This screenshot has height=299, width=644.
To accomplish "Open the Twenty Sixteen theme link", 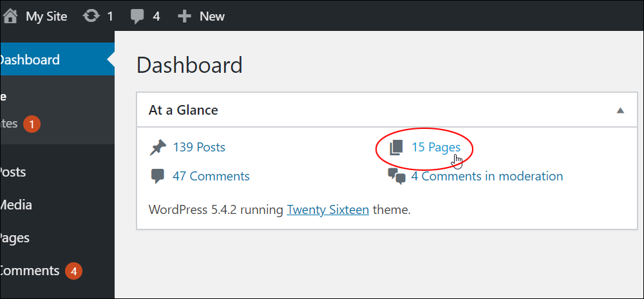I will tap(328, 210).
